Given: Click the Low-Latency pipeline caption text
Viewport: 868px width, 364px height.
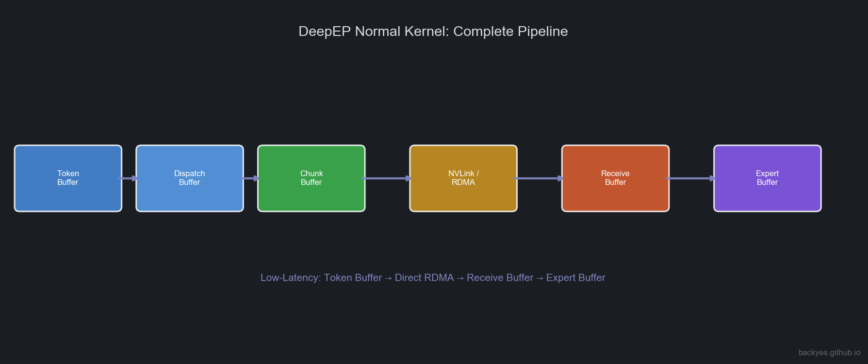Looking at the screenshot, I should point(433,278).
